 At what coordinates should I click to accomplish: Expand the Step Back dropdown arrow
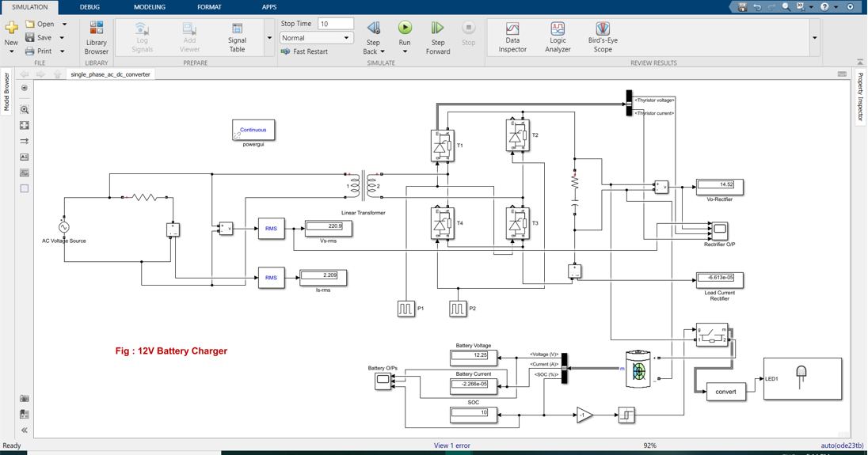pos(383,51)
